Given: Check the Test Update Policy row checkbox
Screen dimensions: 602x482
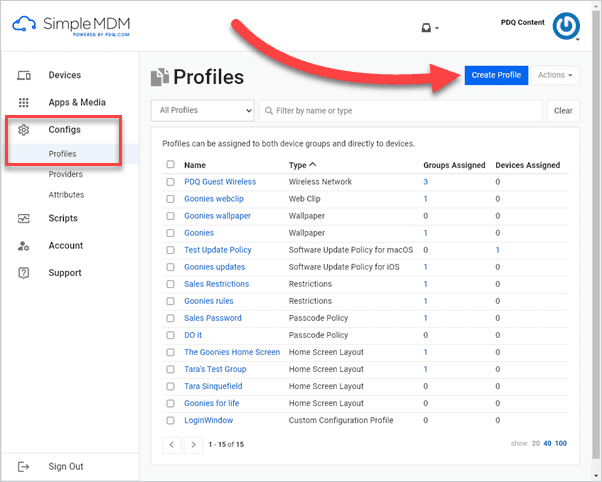Looking at the screenshot, I should [170, 250].
